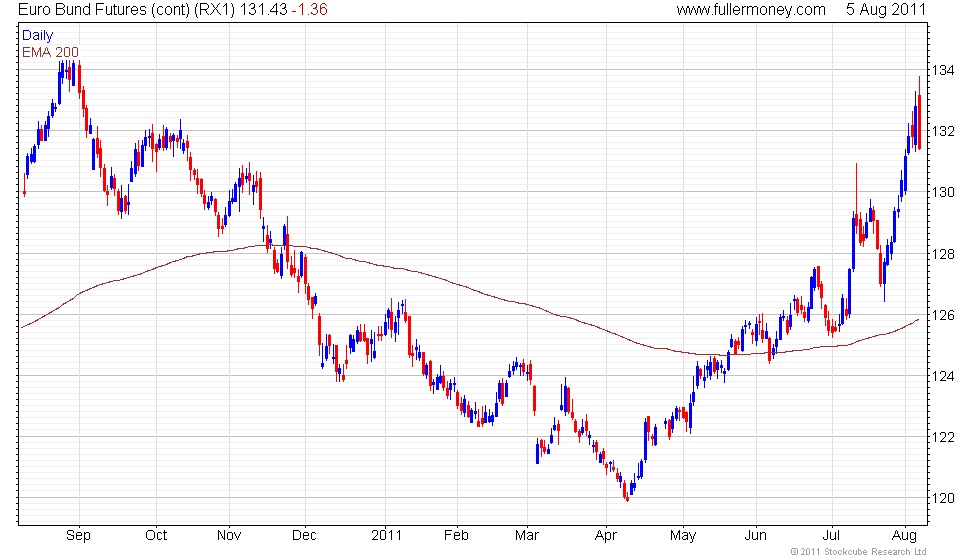Click the 'Jul' month axis label
Screen dimensions: 980x560
(831, 536)
